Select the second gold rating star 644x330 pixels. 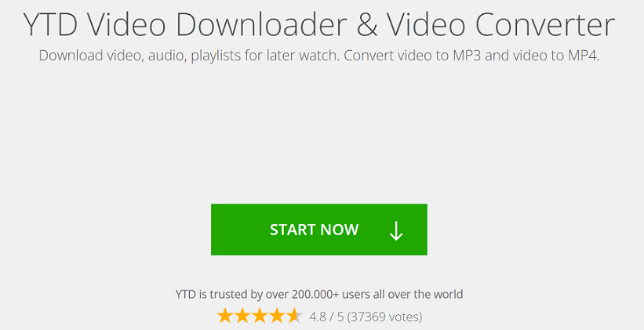[242, 317]
